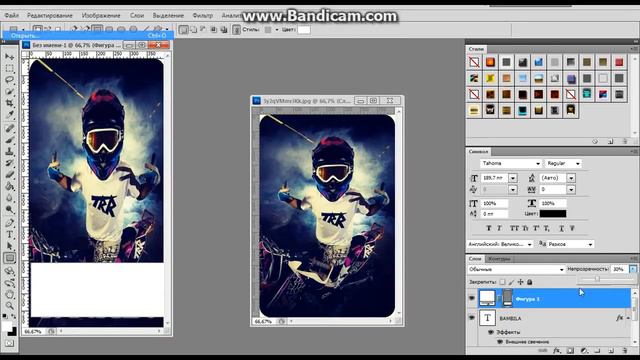
Task: Select the Horizontal Type tool
Action: 9,235
